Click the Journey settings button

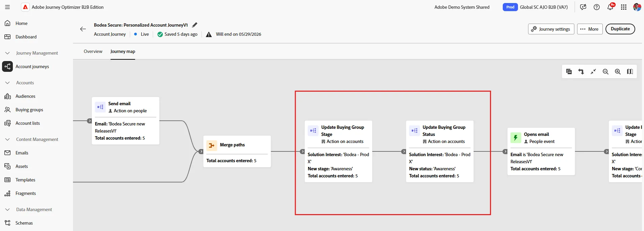tap(551, 29)
